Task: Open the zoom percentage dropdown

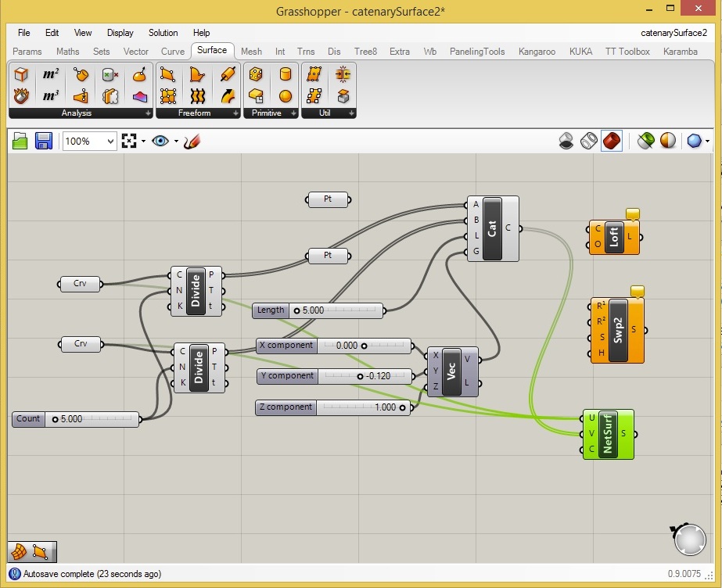Action: pos(110,142)
